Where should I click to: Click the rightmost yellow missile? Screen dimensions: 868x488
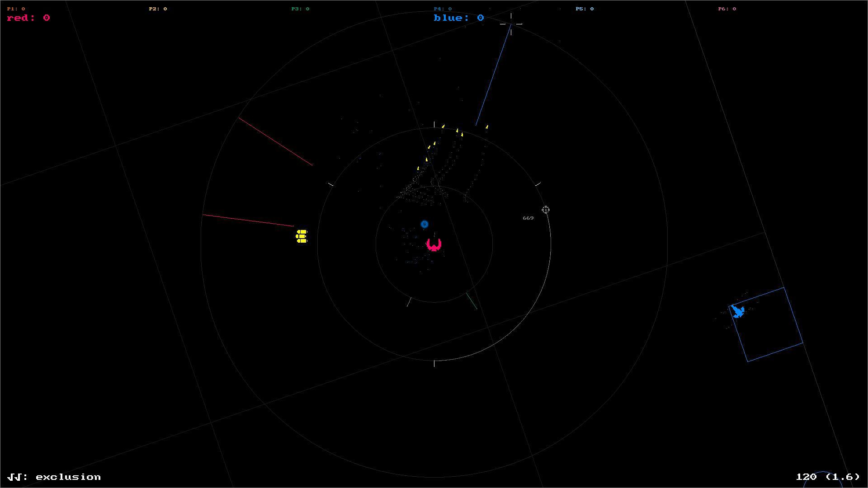(x=487, y=127)
